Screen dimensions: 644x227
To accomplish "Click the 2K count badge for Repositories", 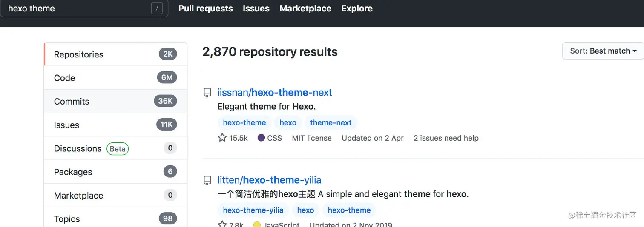I will point(168,54).
